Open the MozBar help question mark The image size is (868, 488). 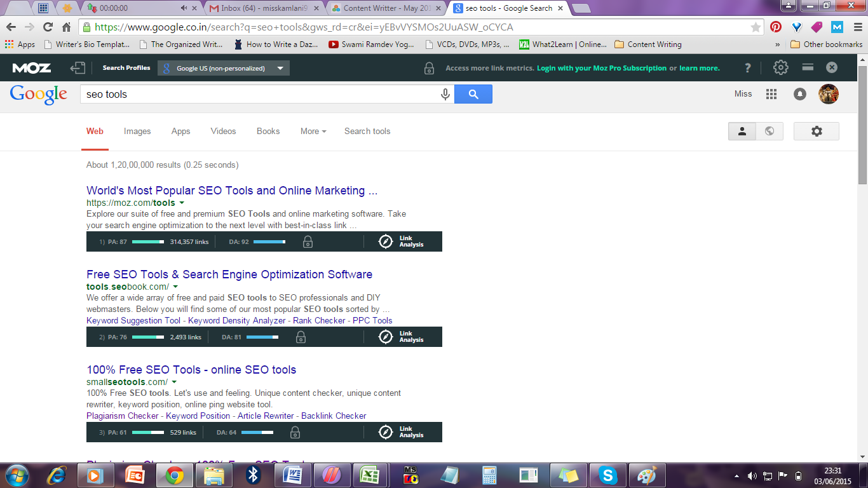click(748, 68)
